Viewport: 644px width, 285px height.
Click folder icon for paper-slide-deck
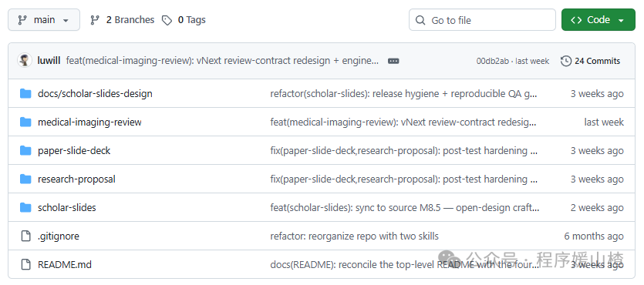[25, 150]
